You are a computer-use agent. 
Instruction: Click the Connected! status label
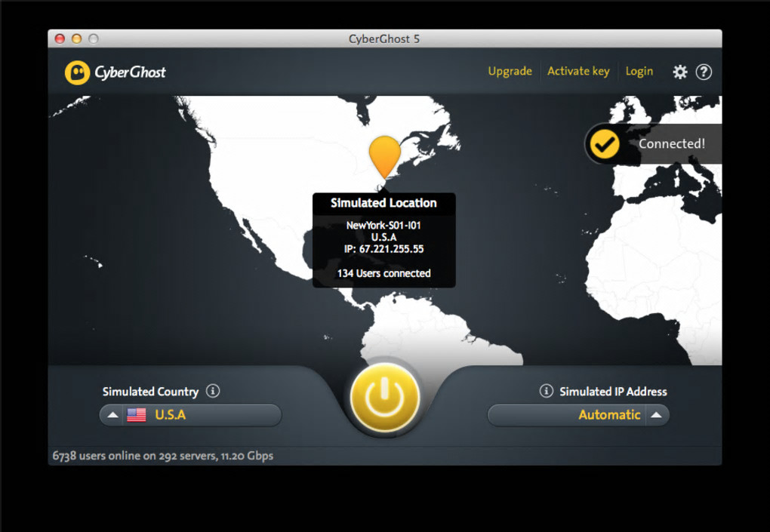[671, 144]
